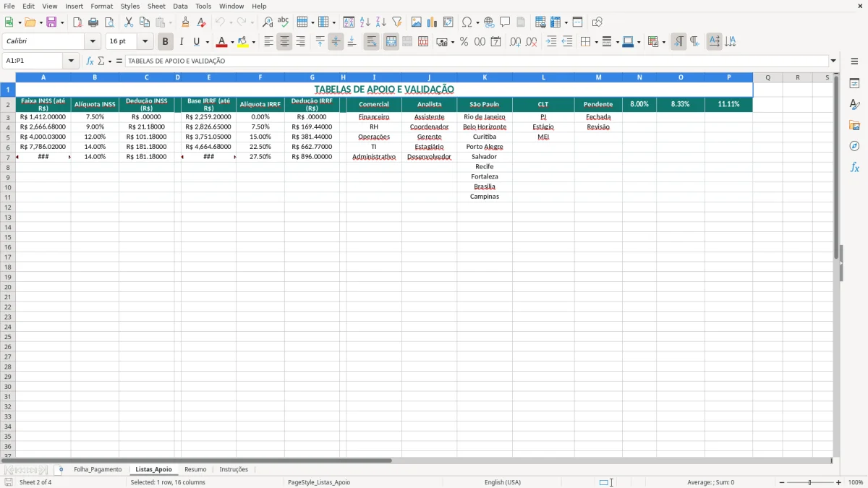Open Font Color dropdown arrow
Screen dimensions: 868x488
coord(232,42)
